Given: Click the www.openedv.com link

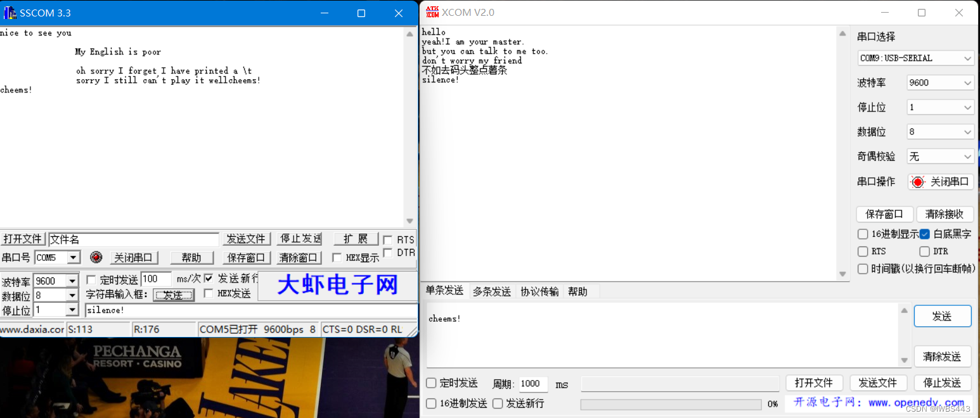Looking at the screenshot, I should pos(916,403).
